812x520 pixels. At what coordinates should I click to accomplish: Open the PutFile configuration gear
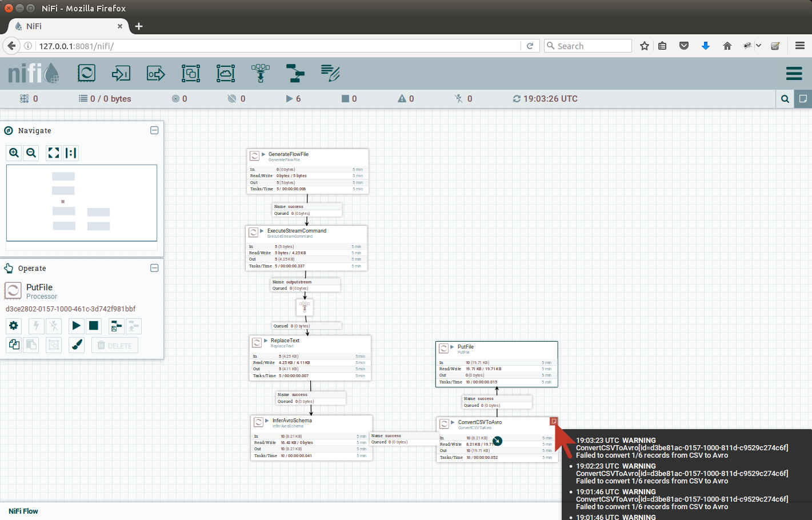pyautogui.click(x=14, y=326)
